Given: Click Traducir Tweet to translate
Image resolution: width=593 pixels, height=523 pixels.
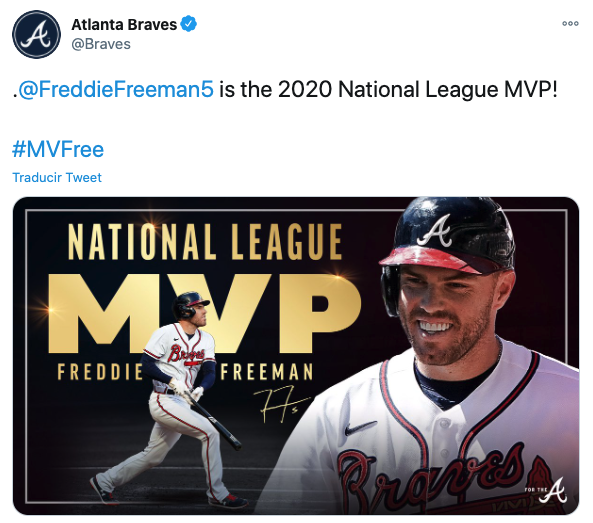Looking at the screenshot, I should [57, 177].
